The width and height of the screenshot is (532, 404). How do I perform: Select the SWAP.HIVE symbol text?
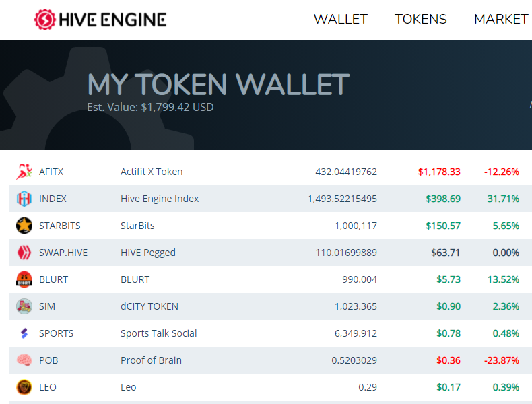click(63, 252)
